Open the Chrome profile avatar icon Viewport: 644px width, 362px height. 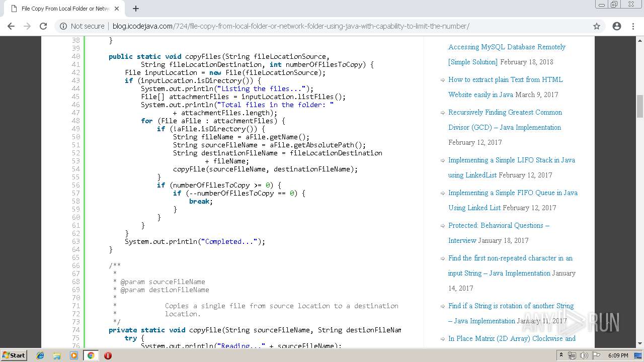coord(617,26)
